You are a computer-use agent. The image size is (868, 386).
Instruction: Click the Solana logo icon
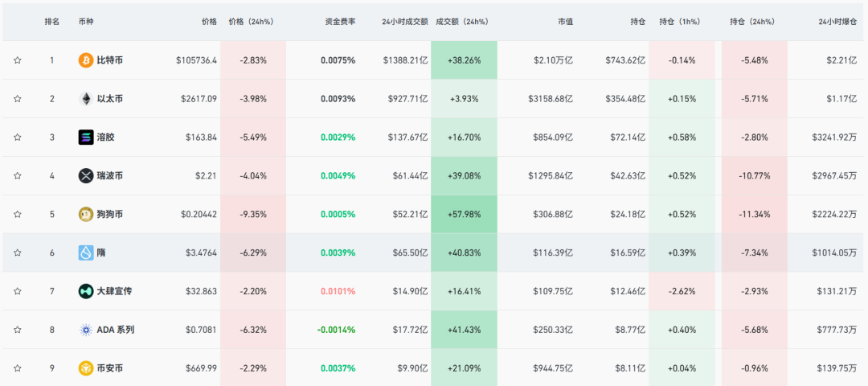click(86, 138)
